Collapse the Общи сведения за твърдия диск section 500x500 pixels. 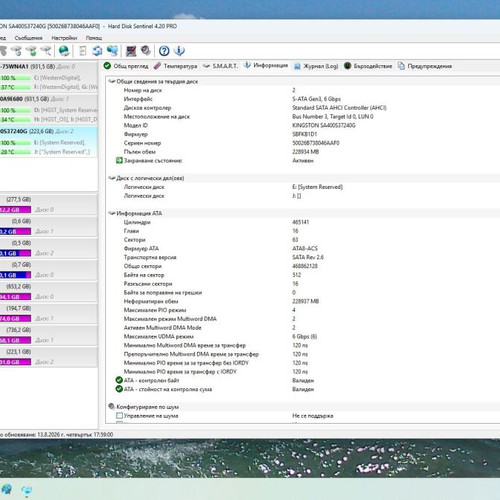coord(112,81)
